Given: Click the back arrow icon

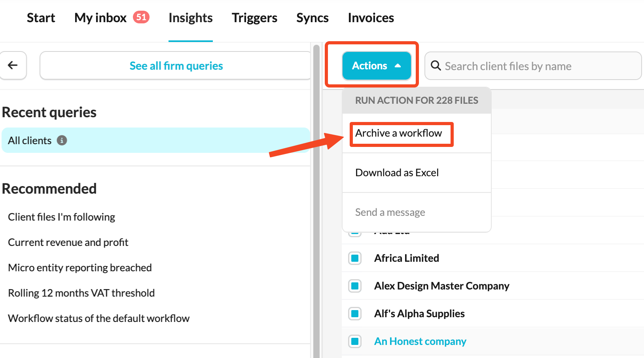Looking at the screenshot, I should pos(13,65).
